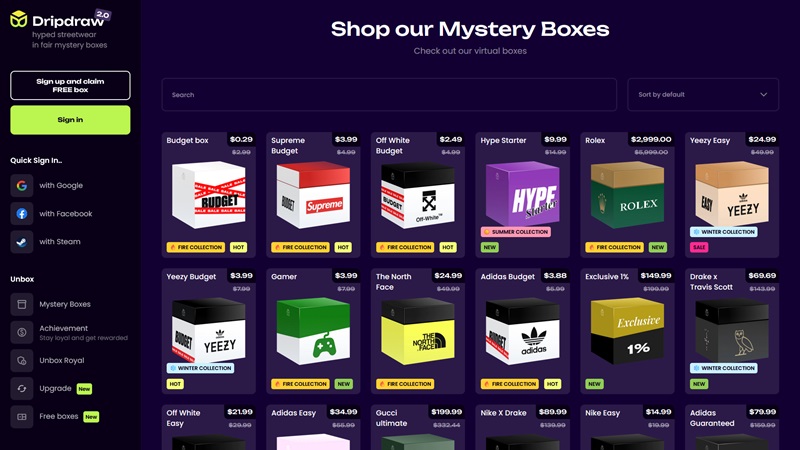Select the Unbox Royal menu label
Screen dimensions: 800x450
coord(62,360)
